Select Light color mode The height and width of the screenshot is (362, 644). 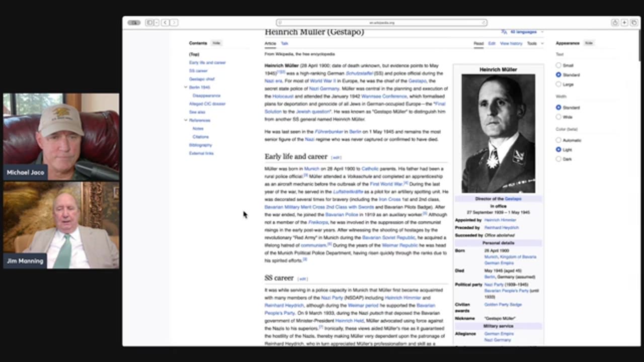click(558, 150)
